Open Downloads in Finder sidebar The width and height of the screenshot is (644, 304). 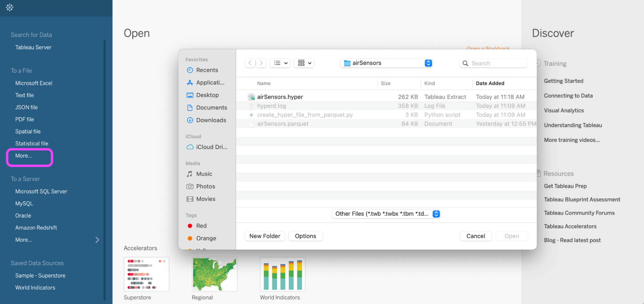pos(207,120)
